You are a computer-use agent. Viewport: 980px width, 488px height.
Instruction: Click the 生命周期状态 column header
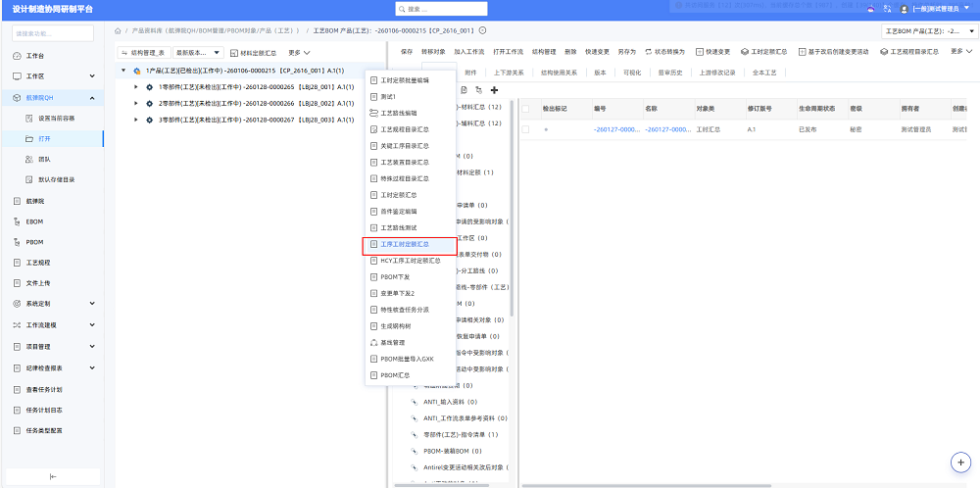click(818, 109)
